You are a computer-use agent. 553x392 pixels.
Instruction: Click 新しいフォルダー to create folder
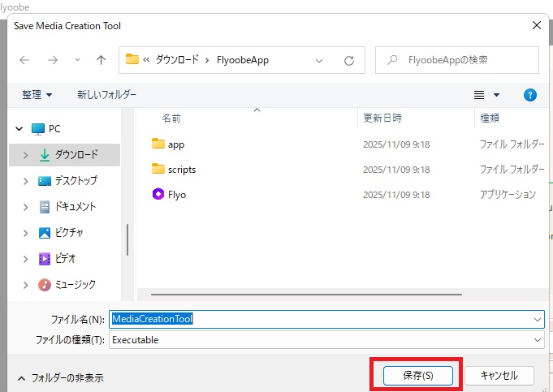click(x=106, y=95)
